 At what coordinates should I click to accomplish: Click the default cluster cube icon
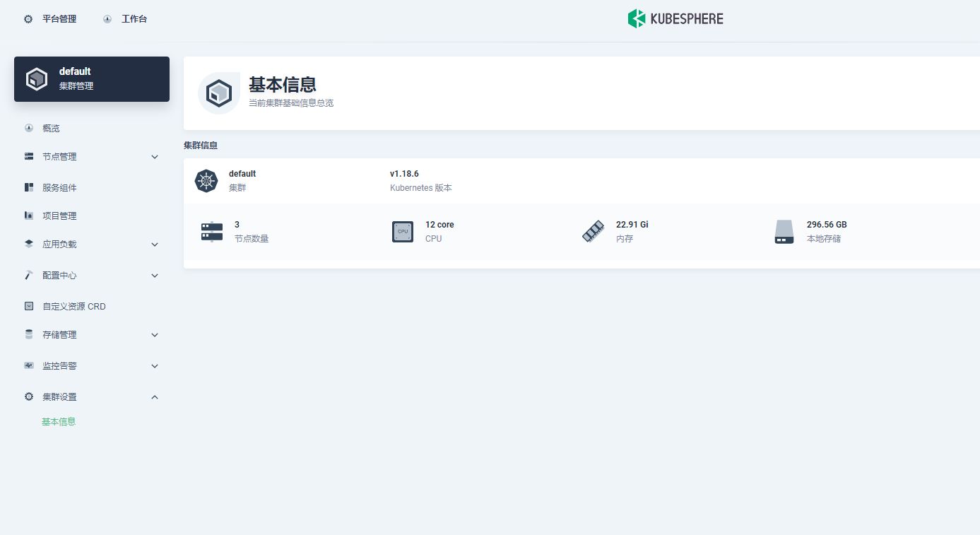click(37, 78)
